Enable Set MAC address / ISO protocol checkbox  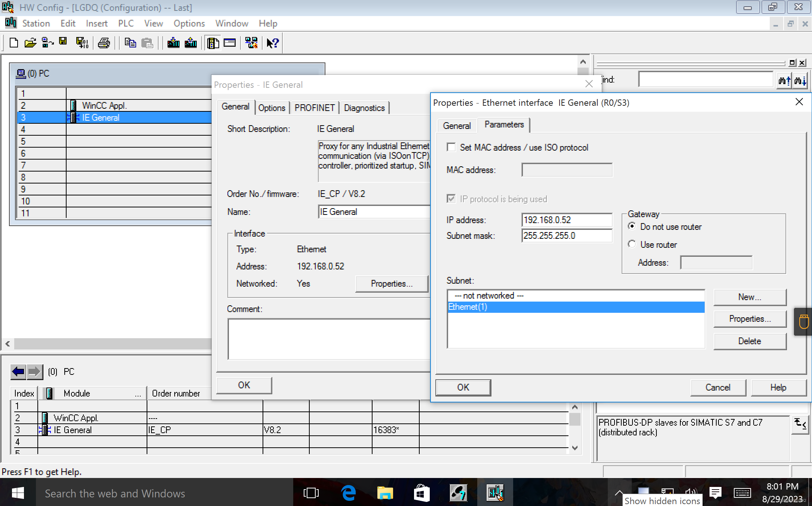tap(451, 147)
